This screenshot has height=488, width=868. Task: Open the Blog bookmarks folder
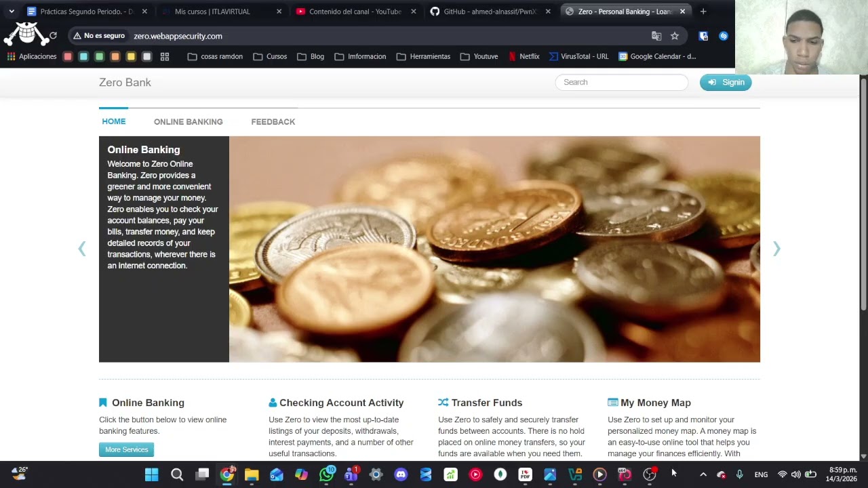coord(311,56)
